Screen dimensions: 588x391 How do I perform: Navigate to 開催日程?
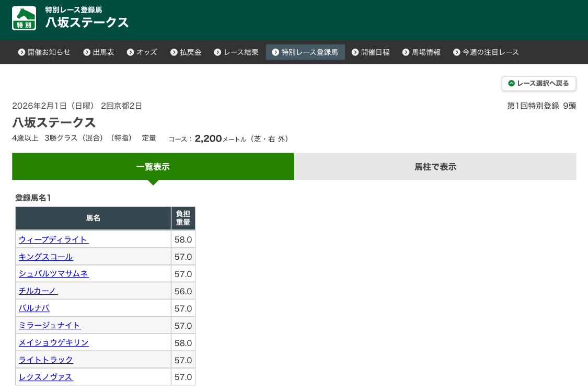point(371,52)
